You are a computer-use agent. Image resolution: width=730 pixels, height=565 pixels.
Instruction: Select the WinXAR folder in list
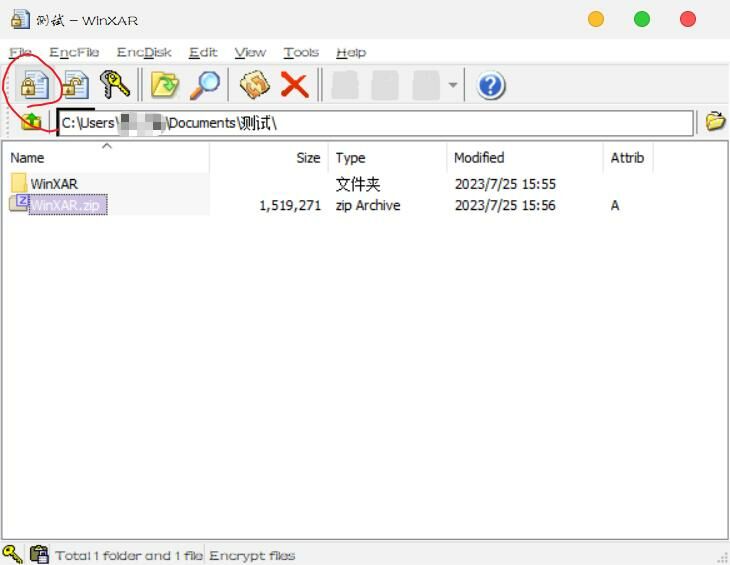coord(53,184)
